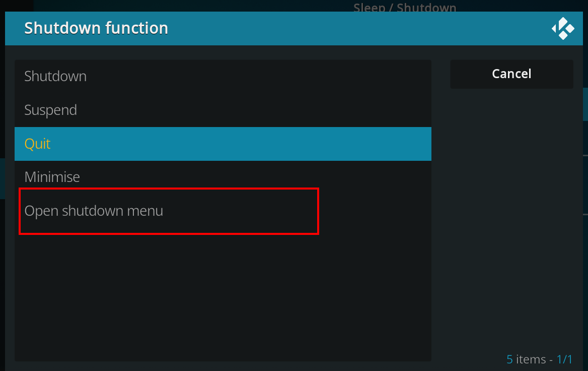Choose Suspend as the shutdown function
588x371 pixels.
pos(223,110)
